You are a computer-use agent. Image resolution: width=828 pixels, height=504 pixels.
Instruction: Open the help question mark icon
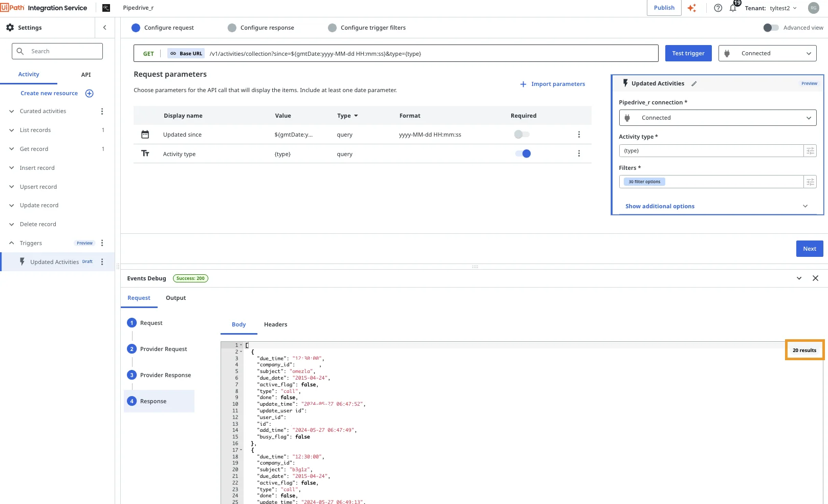coord(718,8)
